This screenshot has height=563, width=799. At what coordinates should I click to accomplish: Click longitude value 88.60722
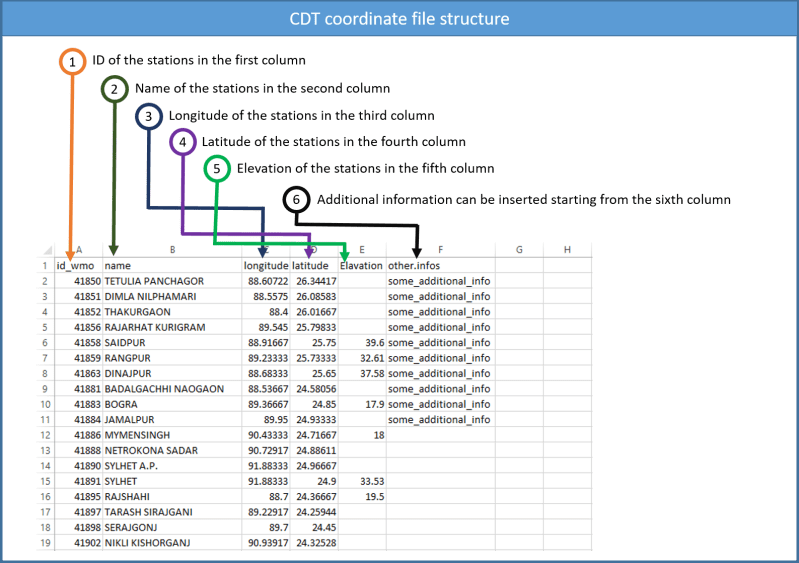[x=266, y=281]
